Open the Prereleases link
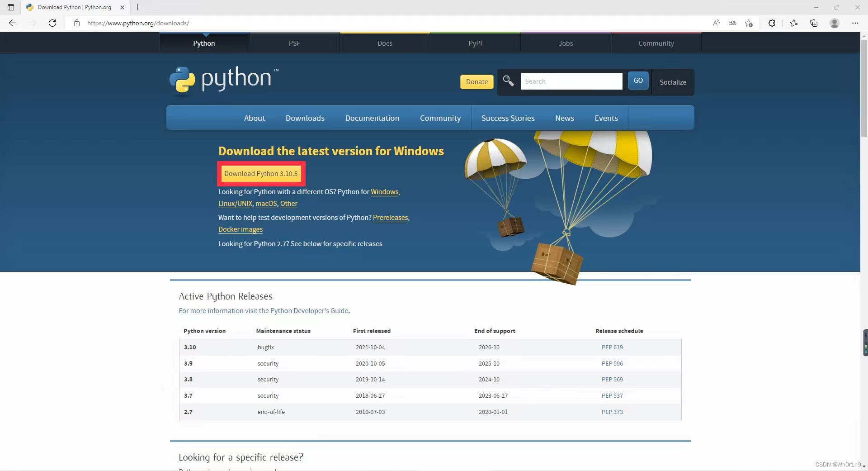868x471 pixels. 391,218
